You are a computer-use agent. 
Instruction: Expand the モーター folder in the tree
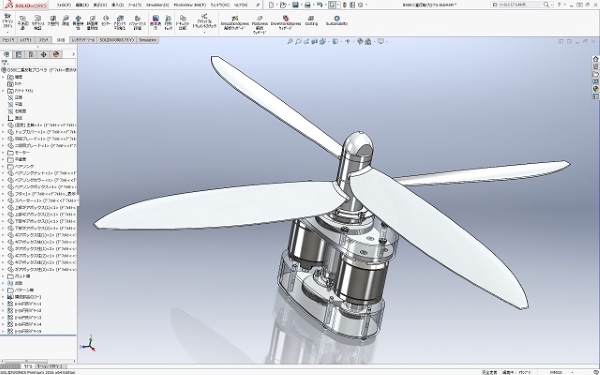3,152
